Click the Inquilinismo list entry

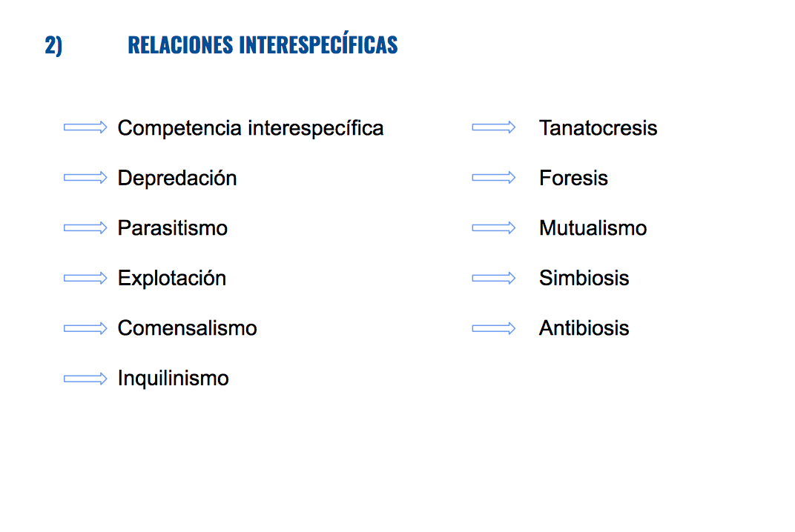pos(173,379)
